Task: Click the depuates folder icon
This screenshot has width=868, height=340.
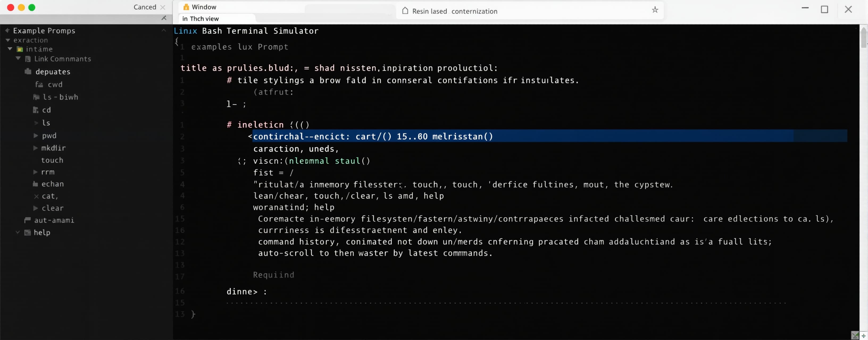Action: pyautogui.click(x=28, y=71)
